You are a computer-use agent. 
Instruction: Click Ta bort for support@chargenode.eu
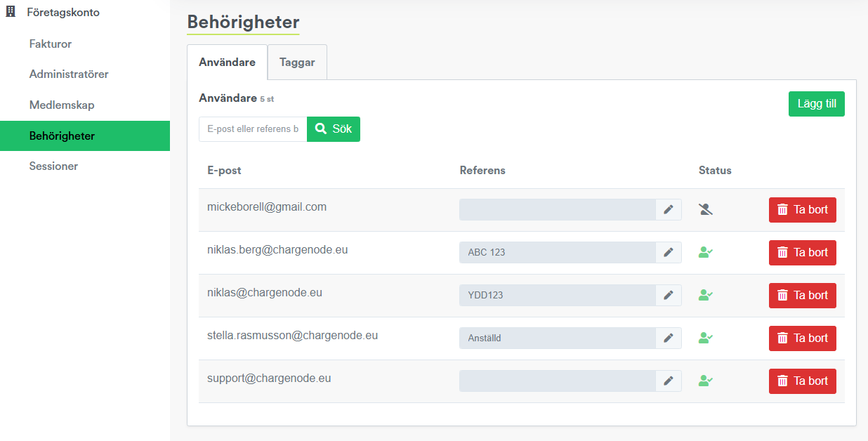[x=802, y=381]
